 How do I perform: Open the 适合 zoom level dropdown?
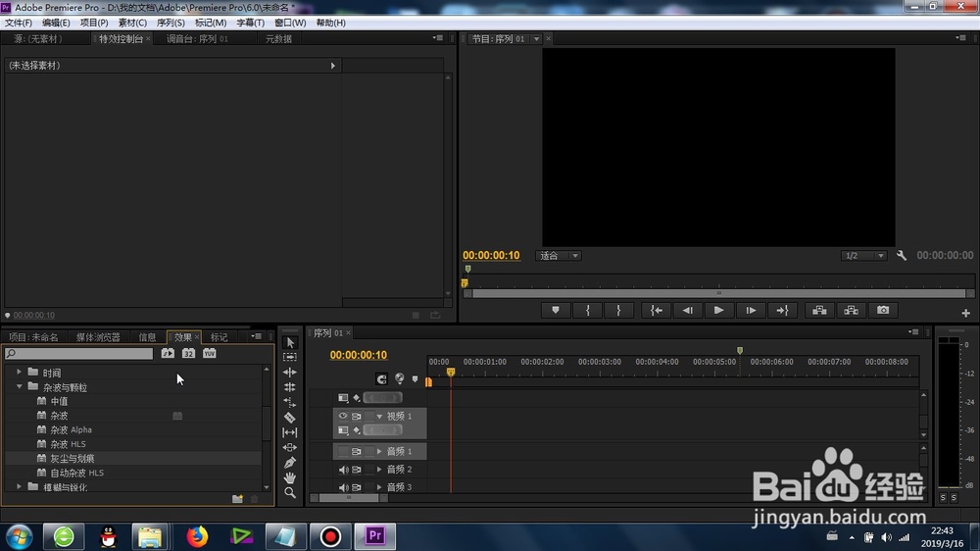[x=559, y=255]
